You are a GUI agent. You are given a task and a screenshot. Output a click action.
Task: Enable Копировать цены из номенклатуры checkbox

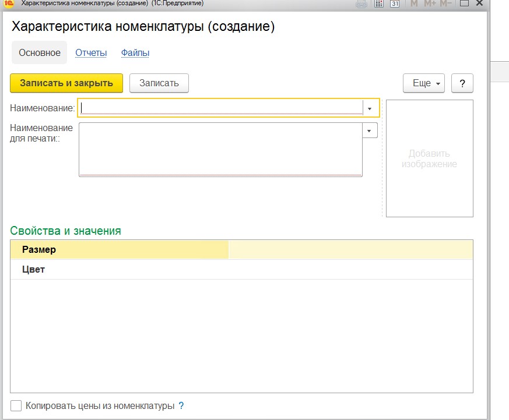(16, 406)
